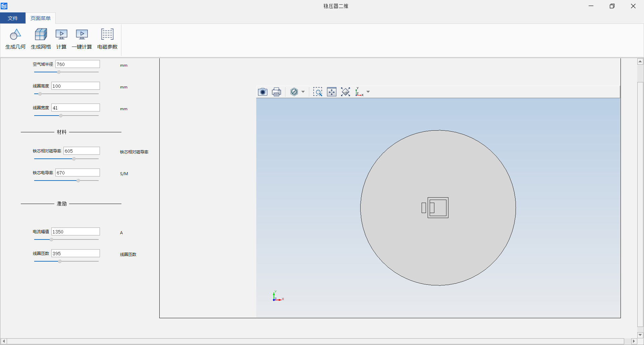This screenshot has width=644, height=345.
Task: Click the vertical scrollbar up arrow
Action: pos(640,61)
